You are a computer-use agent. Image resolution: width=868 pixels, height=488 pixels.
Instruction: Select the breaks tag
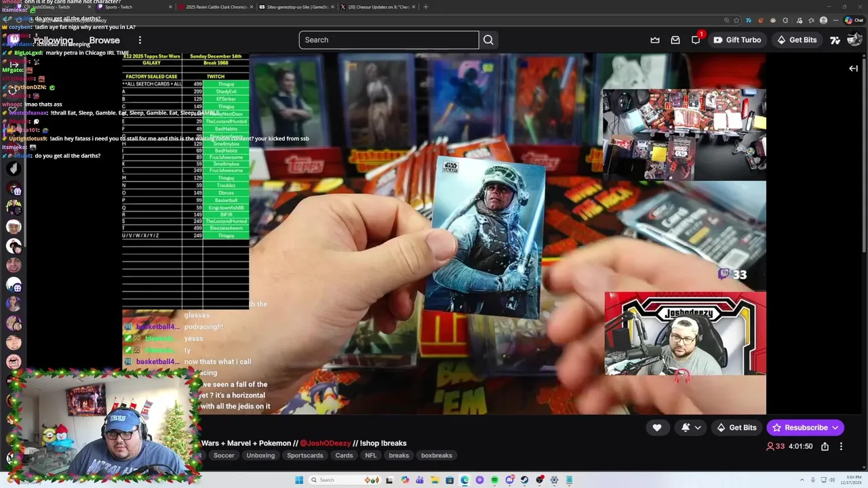click(399, 455)
